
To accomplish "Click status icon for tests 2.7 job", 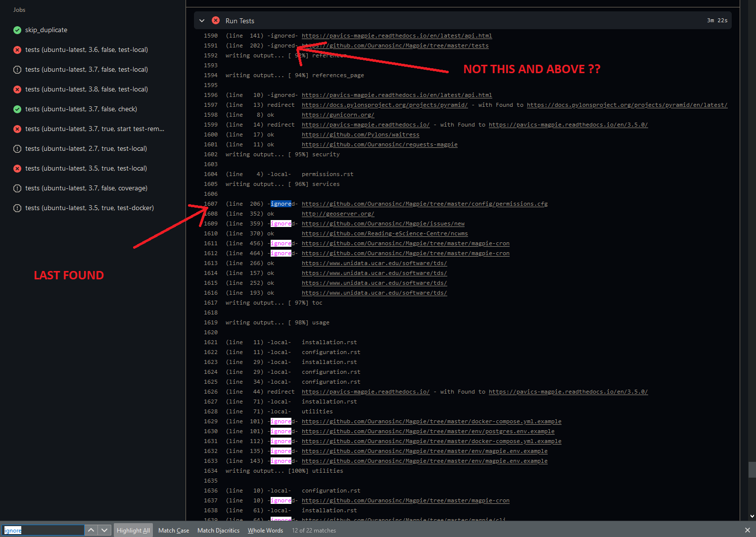I will [17, 149].
